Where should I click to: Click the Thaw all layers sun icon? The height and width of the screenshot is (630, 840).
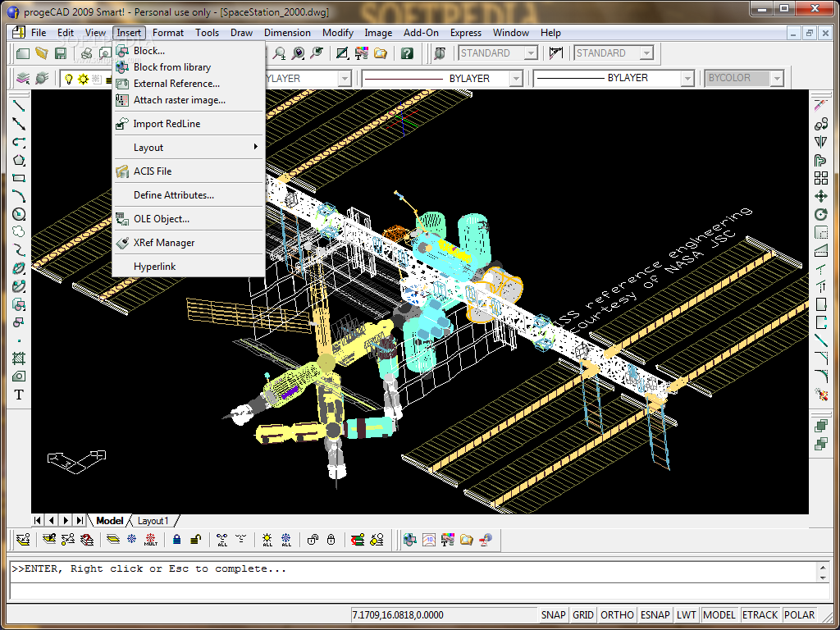[x=267, y=540]
